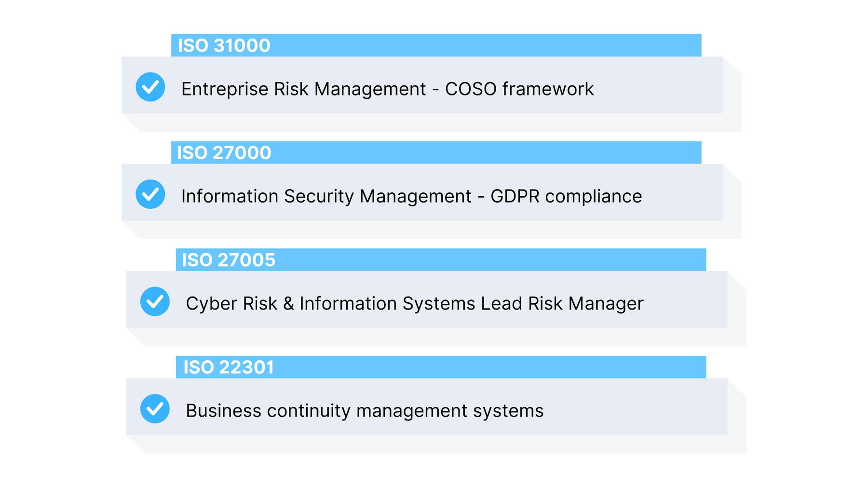Screen dimensions: 868x488
Task: Click the empty blue bar right of ISO 27000
Action: (x=482, y=153)
